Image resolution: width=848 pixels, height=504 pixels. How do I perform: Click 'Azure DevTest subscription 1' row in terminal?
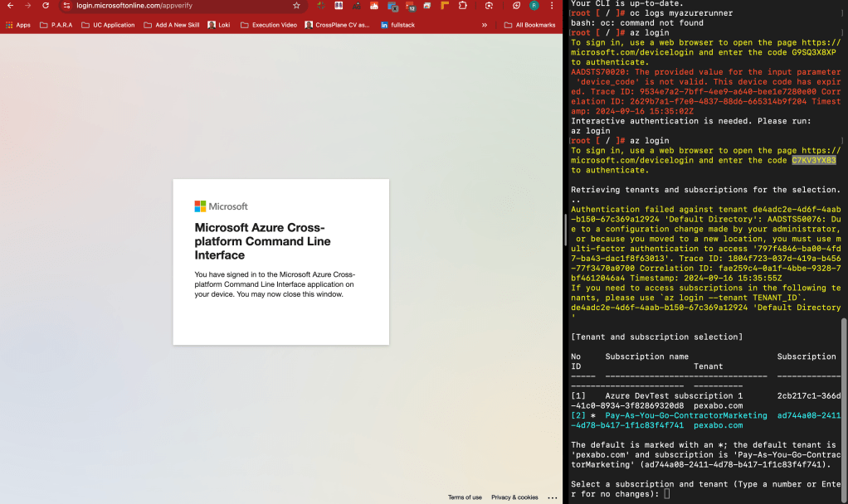[x=706, y=401]
